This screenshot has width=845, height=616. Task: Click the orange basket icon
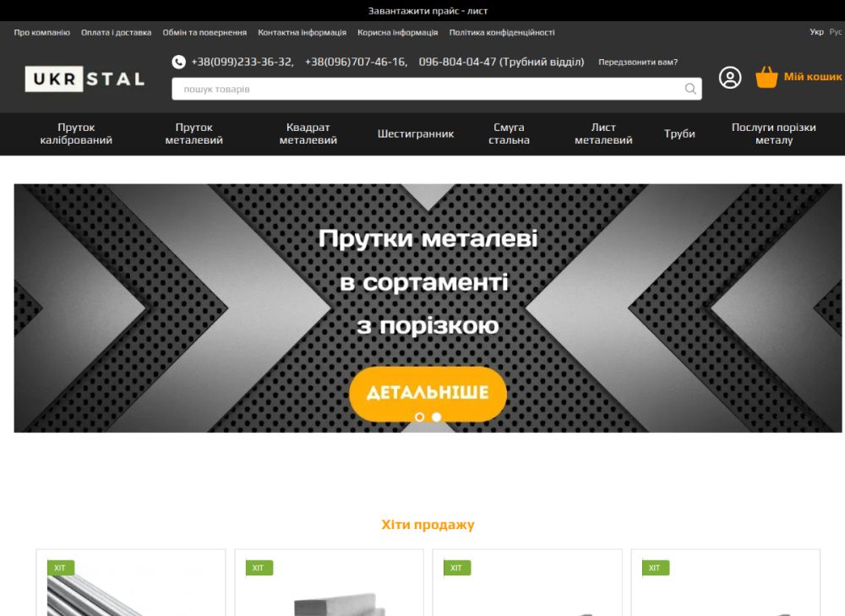pyautogui.click(x=766, y=77)
